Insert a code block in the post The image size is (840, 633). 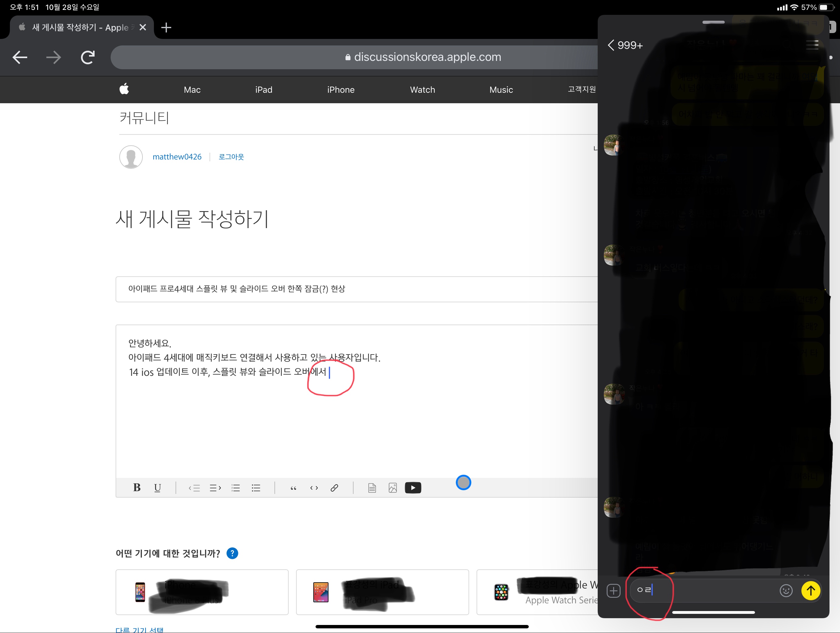tap(314, 487)
